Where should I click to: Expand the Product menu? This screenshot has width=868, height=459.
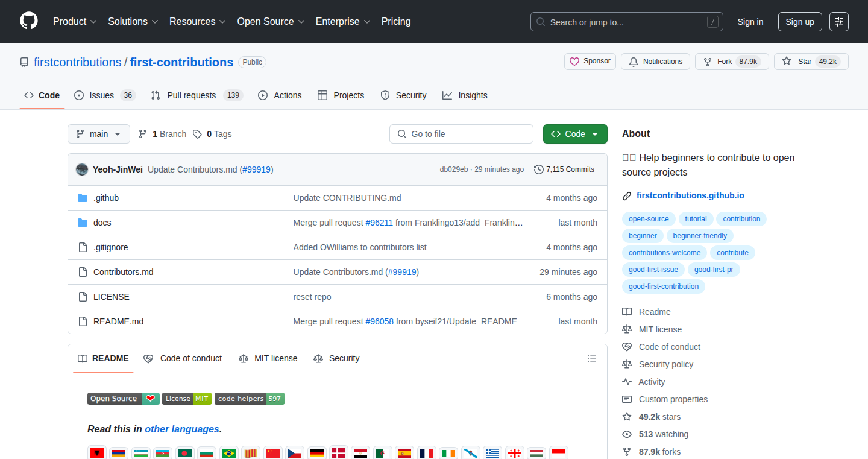pyautogui.click(x=75, y=22)
